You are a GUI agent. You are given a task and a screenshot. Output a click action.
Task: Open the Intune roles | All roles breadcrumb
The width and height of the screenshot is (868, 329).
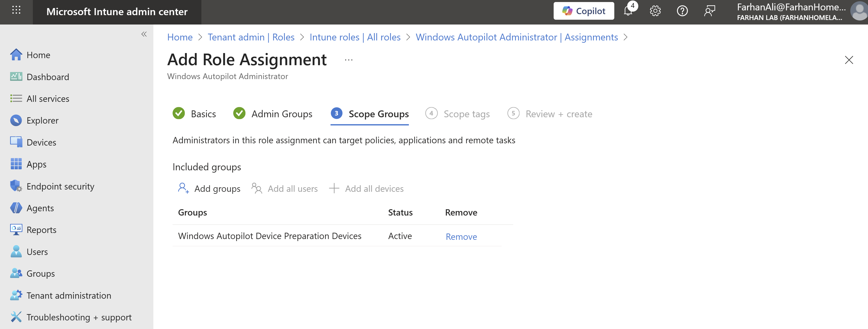[x=355, y=37]
